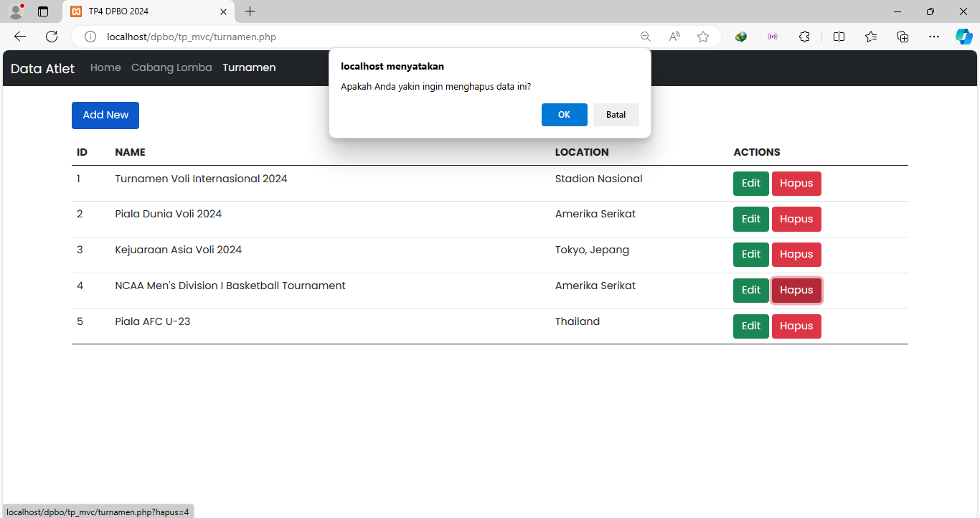Open the Collections icon
Screen dimensions: 980x518
903,37
